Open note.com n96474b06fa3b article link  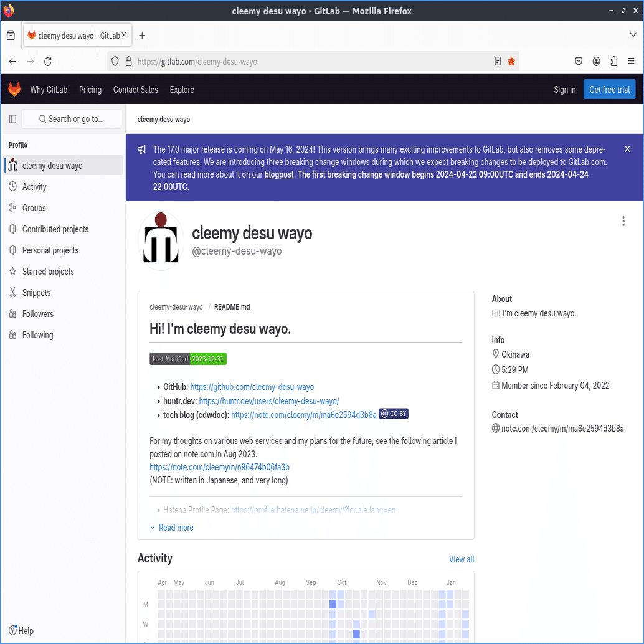click(x=219, y=467)
